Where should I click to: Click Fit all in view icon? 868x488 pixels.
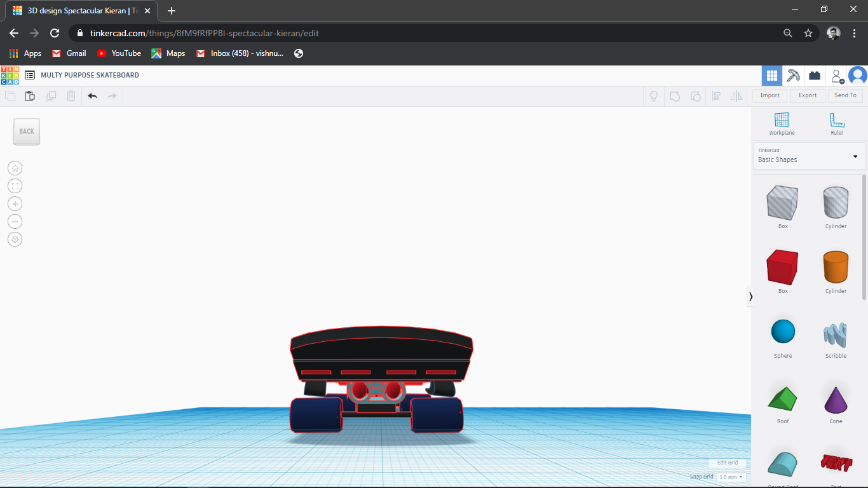click(x=15, y=186)
